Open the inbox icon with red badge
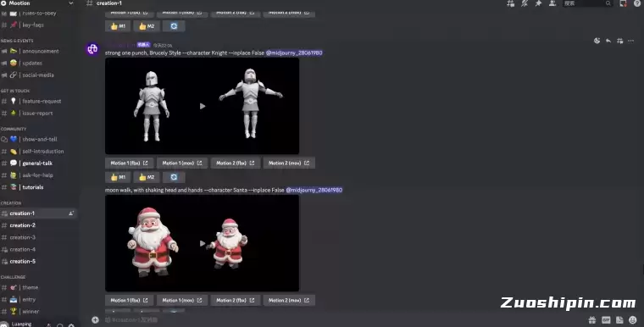This screenshot has height=327, width=644. click(x=624, y=3)
